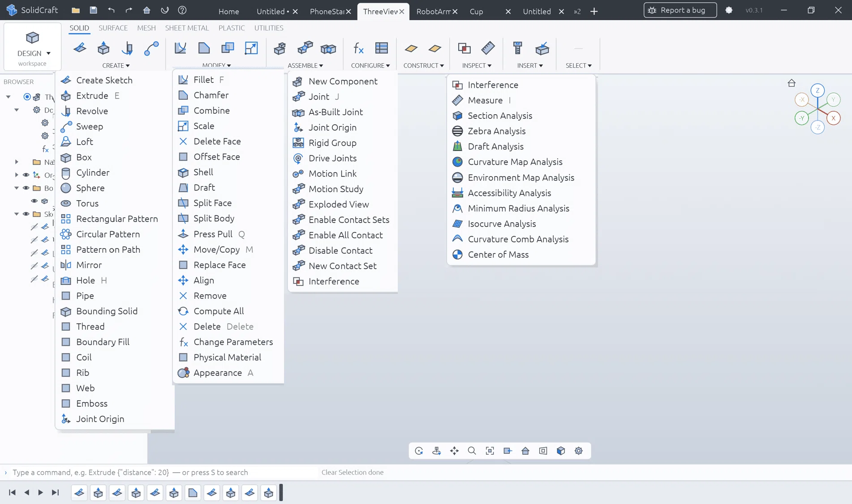Click the home view icon above the axis gizmo
The height and width of the screenshot is (504, 852).
coord(792,83)
